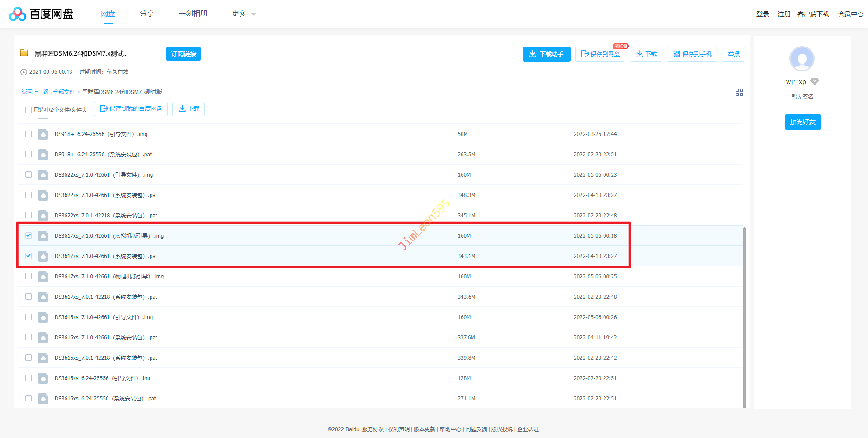Expand the 更多 dropdown in navigation
868x438 pixels.
(x=244, y=14)
